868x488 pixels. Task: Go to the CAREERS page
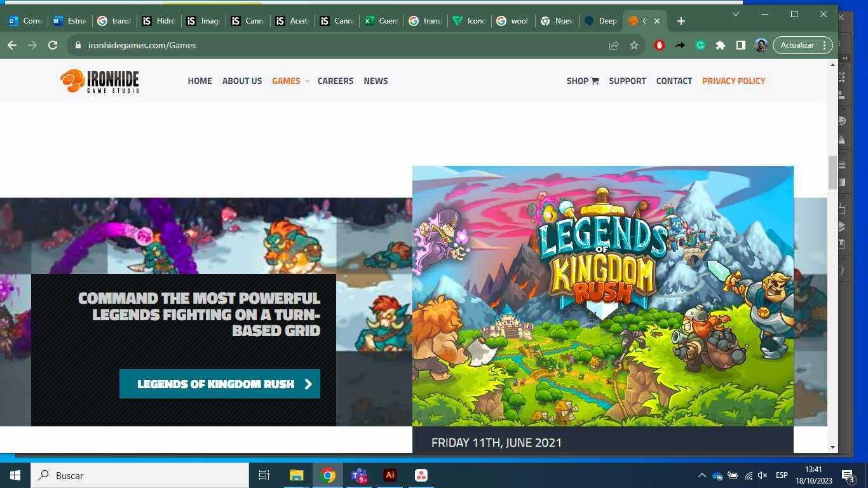pos(336,81)
